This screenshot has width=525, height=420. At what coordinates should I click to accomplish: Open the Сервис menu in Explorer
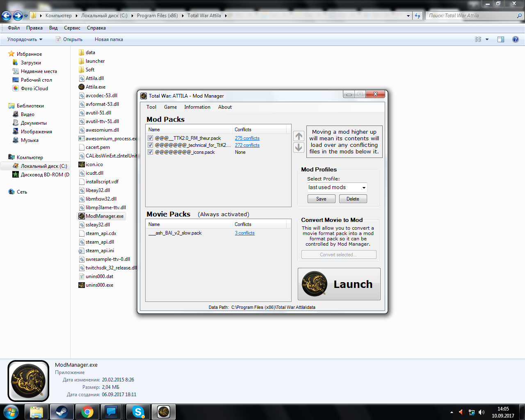(72, 28)
